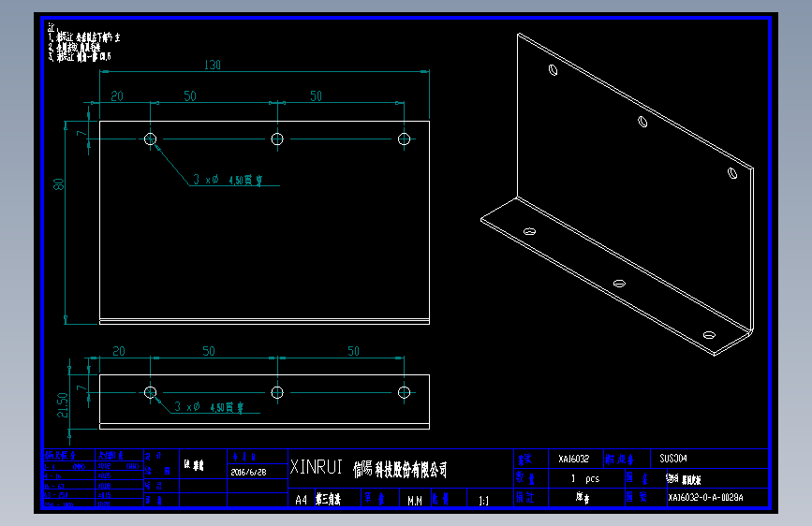Viewport: 812px width, 526px height.
Task: Select the 80 height dimension text
Action: 59,184
